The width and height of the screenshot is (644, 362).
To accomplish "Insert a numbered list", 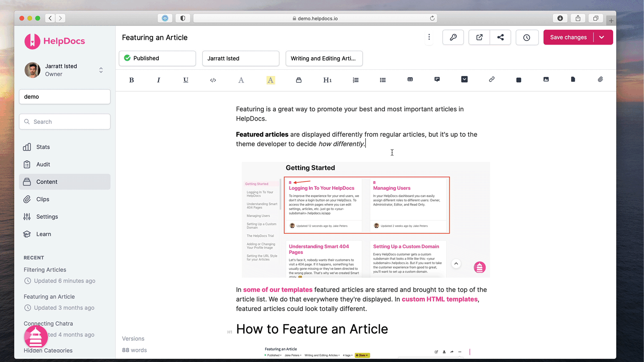I will point(356,80).
